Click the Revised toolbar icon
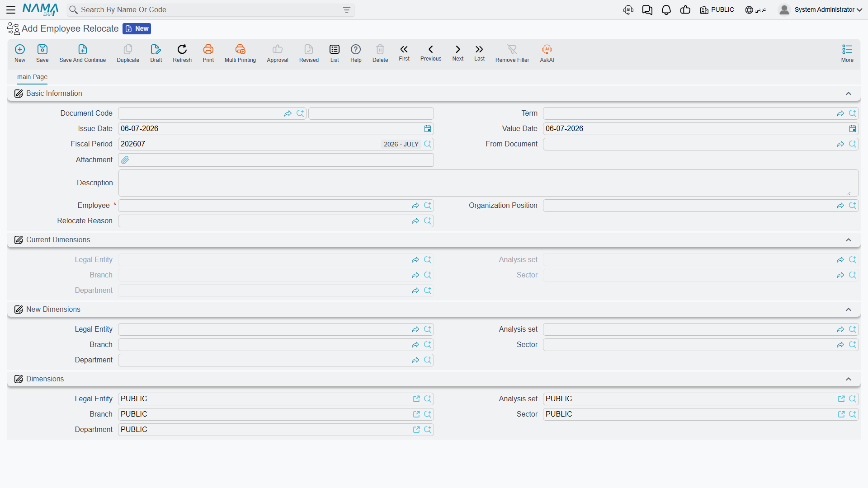868x488 pixels. 309,53
